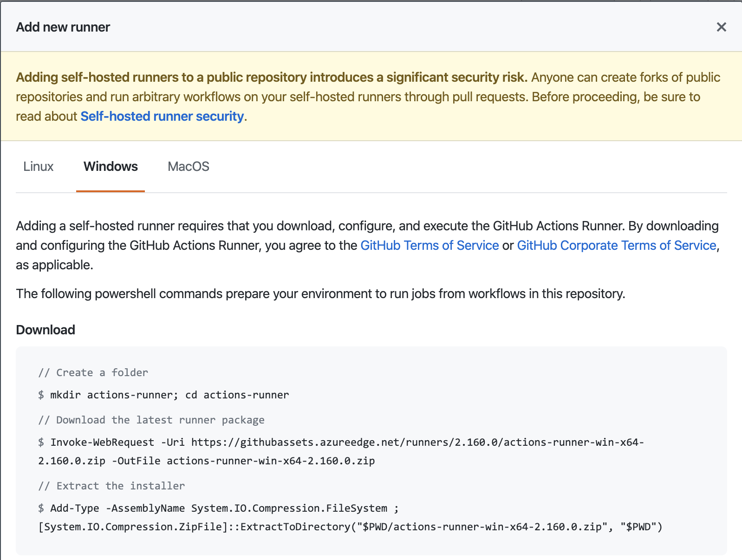Image resolution: width=742 pixels, height=560 pixels.
Task: Click the ExtractToDirectory code line
Action: 350,527
